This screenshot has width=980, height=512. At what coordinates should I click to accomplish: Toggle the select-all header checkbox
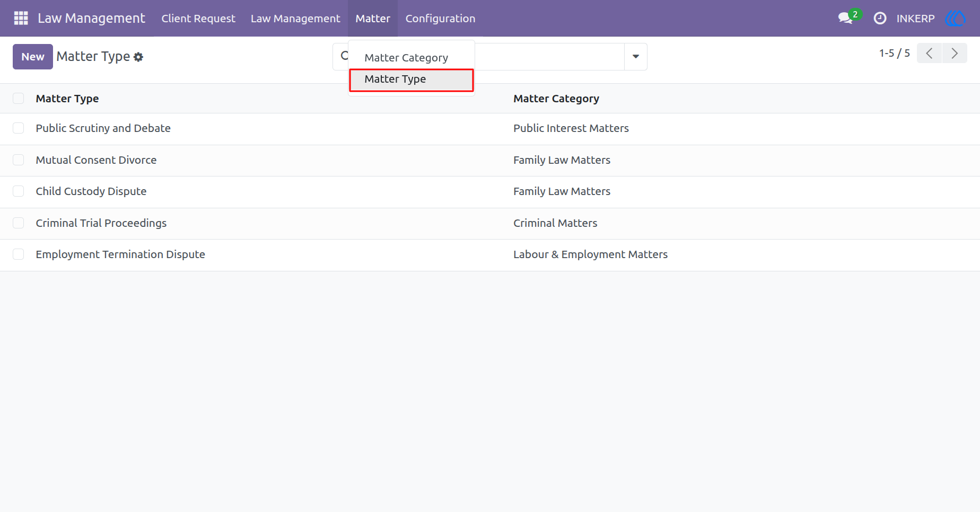point(19,98)
